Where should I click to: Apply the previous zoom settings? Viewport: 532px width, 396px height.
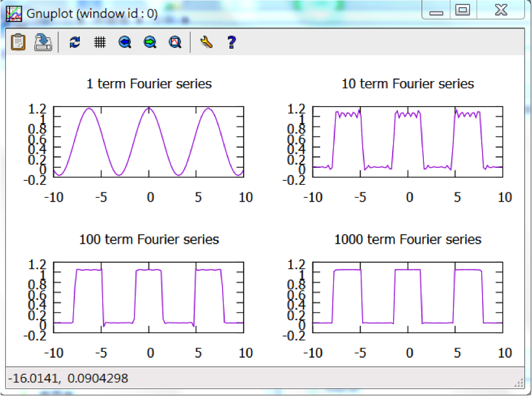point(125,42)
